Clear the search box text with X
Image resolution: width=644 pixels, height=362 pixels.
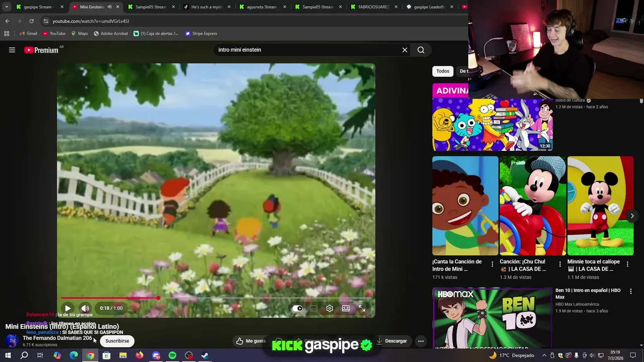[x=405, y=50]
